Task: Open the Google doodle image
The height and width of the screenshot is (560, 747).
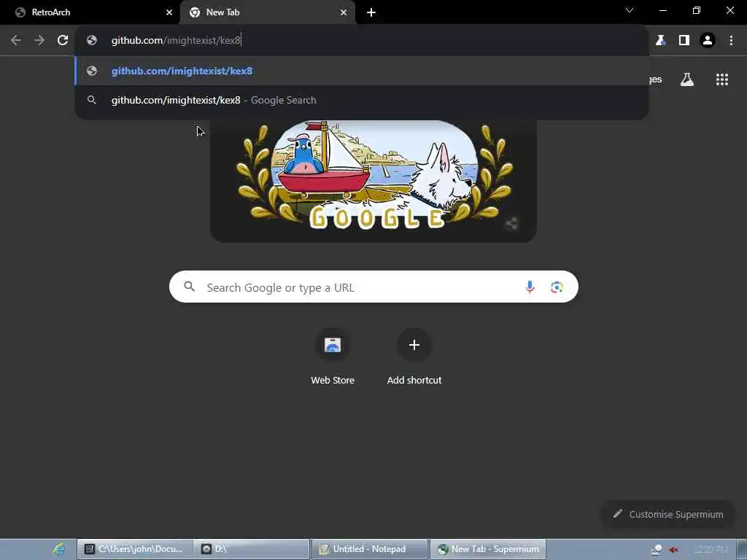Action: click(x=373, y=181)
